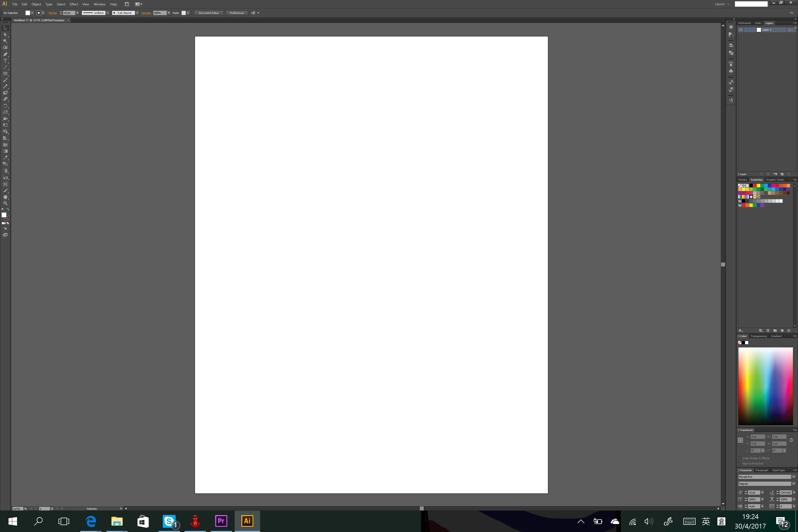Switch to the Artboards tab

click(x=744, y=23)
